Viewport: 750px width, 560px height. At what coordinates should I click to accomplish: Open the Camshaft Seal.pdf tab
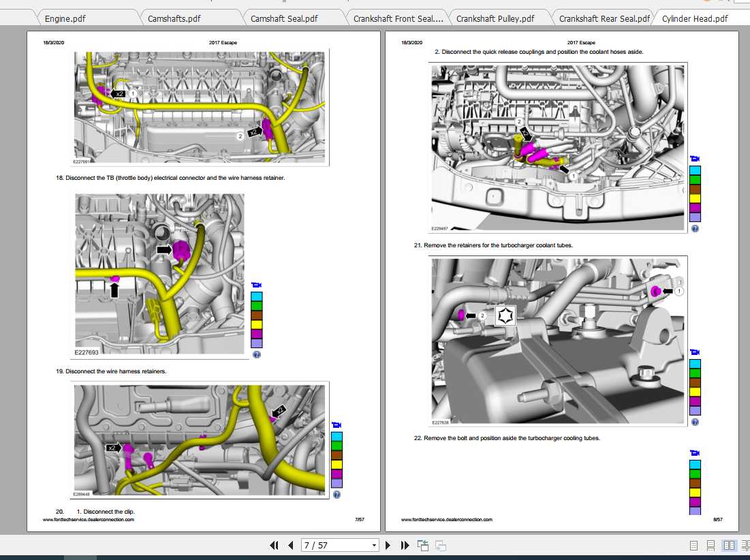(284, 18)
